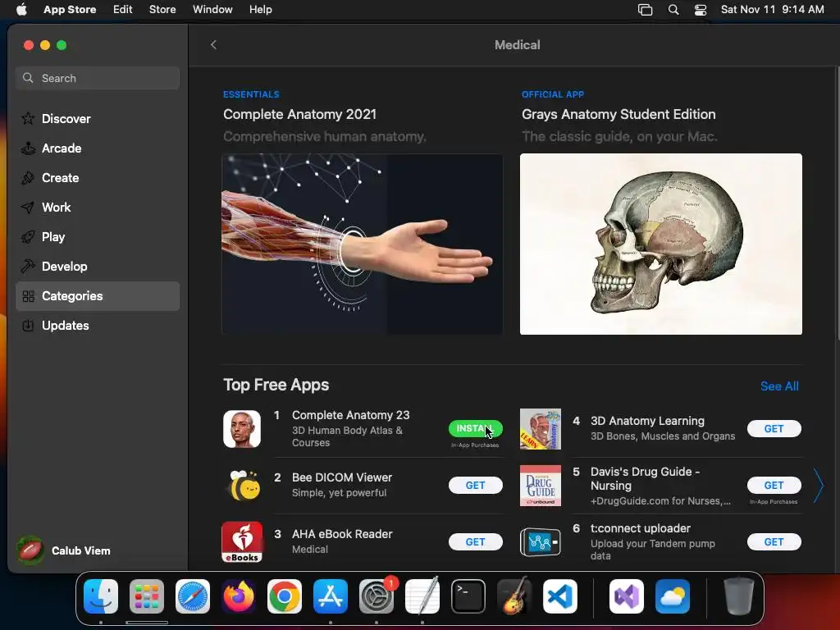
Task: Open the Apple menu
Action: (21, 10)
